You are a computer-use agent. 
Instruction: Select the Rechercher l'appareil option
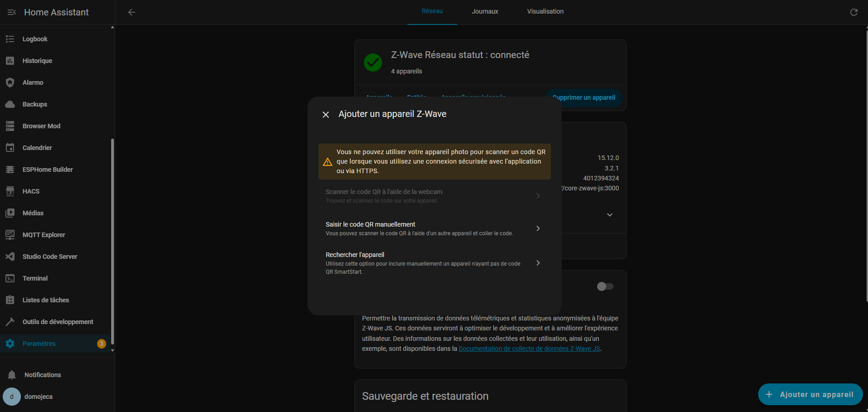click(434, 263)
